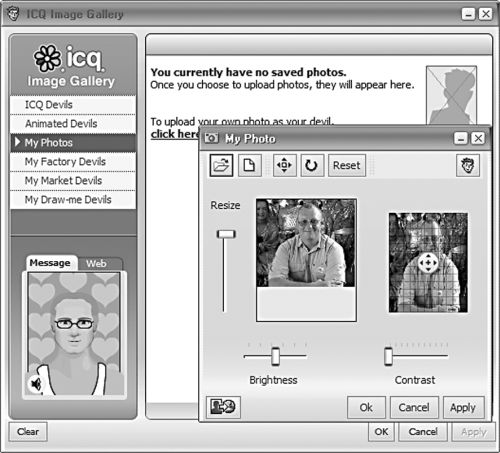Click the 'click here' upload link
Viewport: 500px width, 453px height.
click(174, 134)
